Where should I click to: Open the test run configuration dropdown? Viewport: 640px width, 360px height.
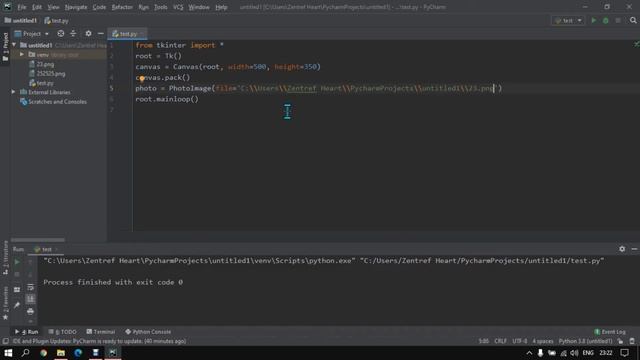tap(568, 20)
